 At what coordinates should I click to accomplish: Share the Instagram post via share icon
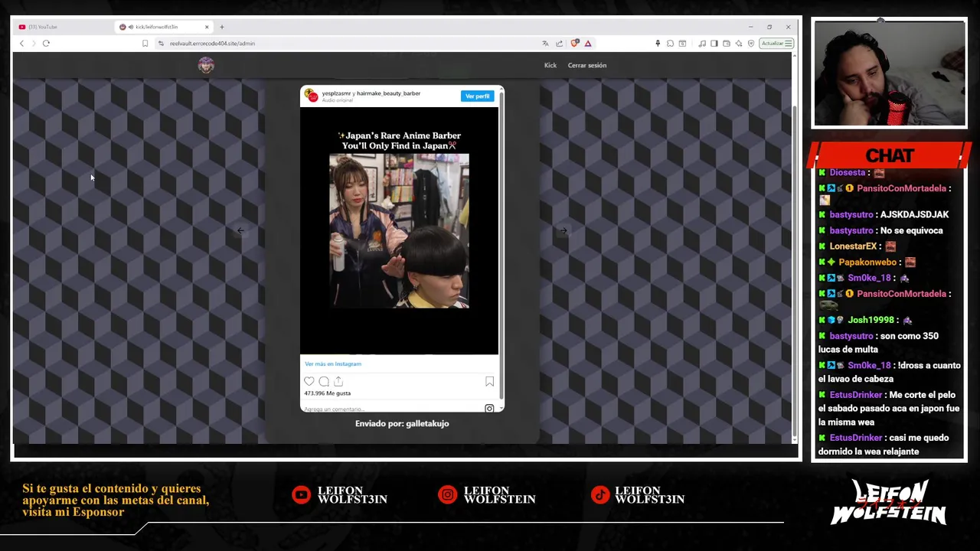pyautogui.click(x=338, y=381)
